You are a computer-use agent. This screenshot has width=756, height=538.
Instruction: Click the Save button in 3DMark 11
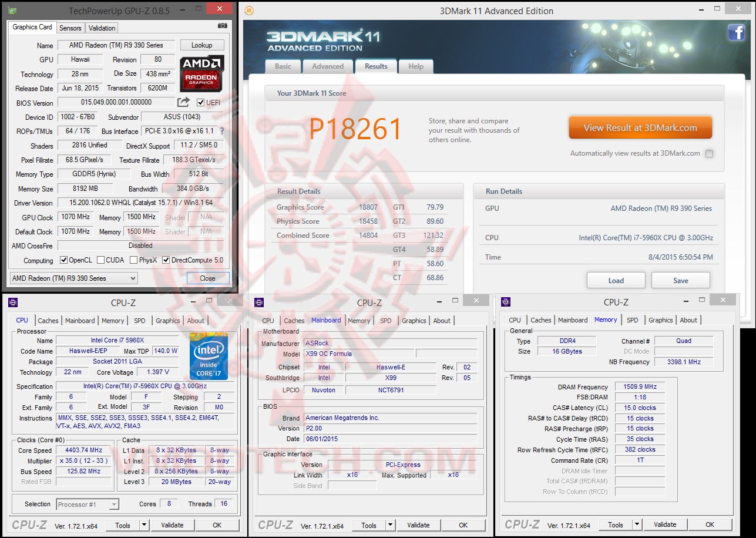681,280
